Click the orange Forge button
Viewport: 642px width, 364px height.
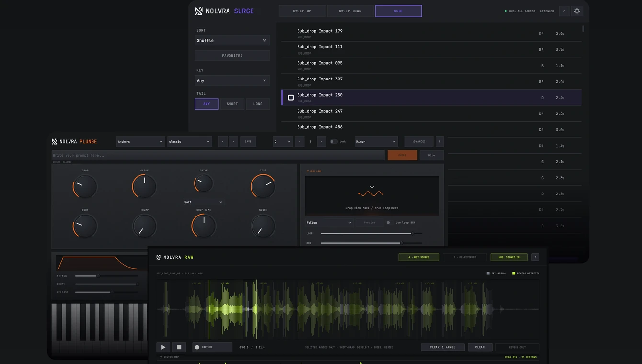point(402,155)
